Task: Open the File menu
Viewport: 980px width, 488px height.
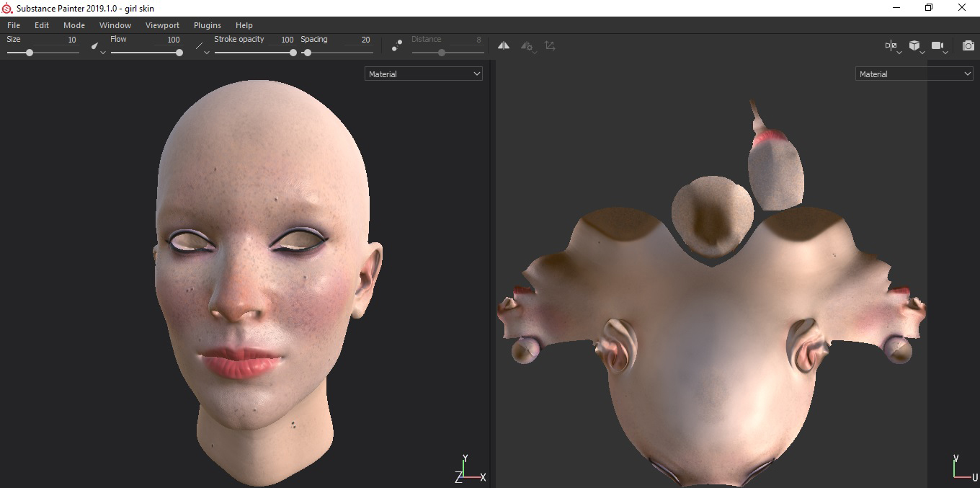Action: click(x=14, y=25)
